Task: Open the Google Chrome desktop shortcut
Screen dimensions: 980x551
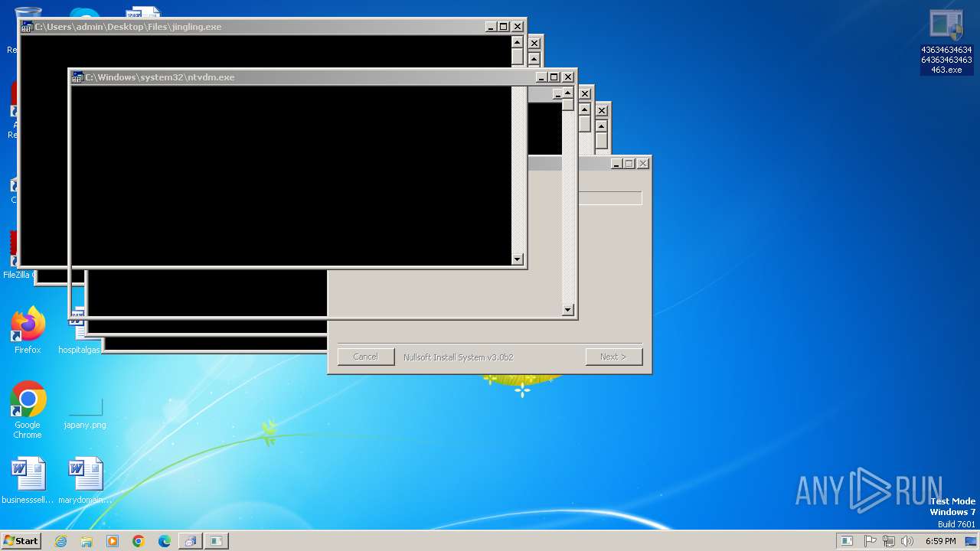Action: coord(28,409)
